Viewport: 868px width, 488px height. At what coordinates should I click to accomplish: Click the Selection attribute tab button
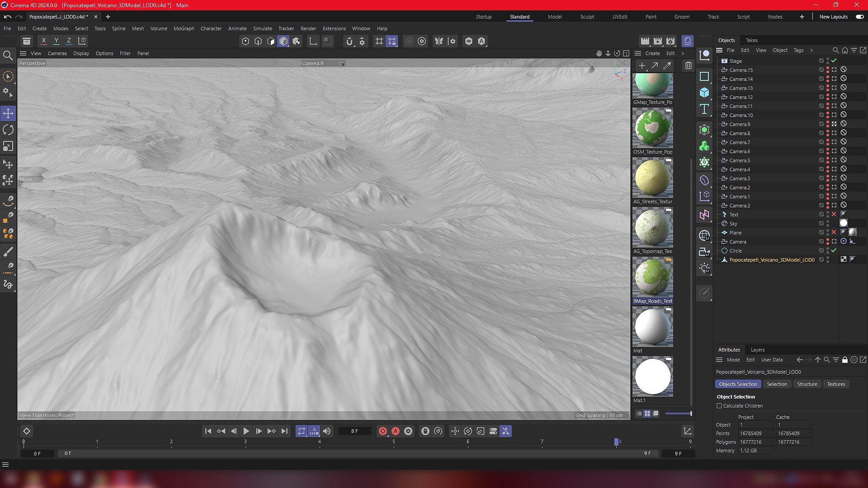(x=777, y=384)
